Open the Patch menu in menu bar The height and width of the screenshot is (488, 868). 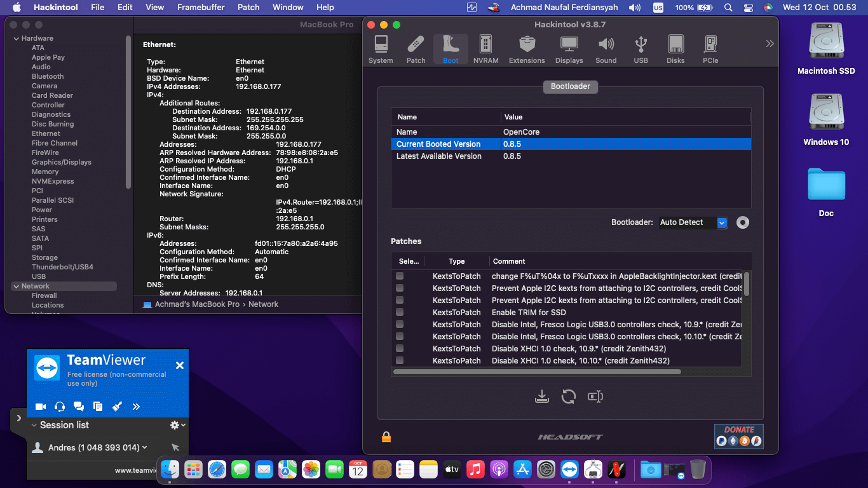coord(248,8)
